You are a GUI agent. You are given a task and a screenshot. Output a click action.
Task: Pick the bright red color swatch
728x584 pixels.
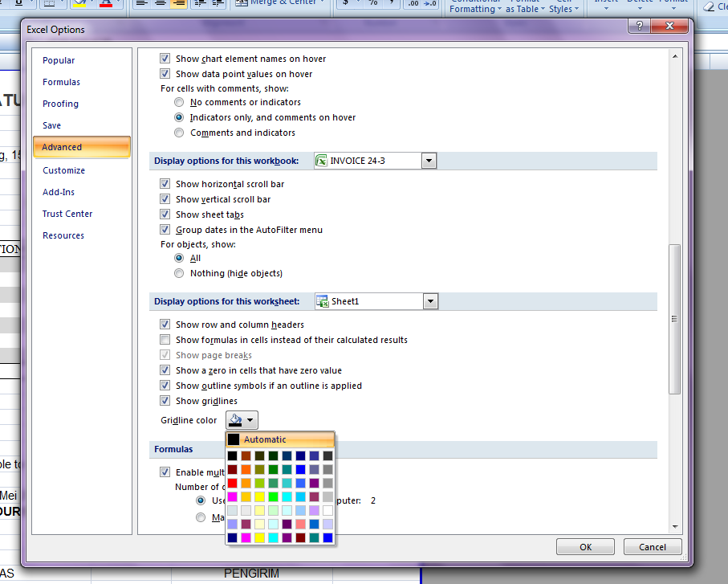click(232, 483)
